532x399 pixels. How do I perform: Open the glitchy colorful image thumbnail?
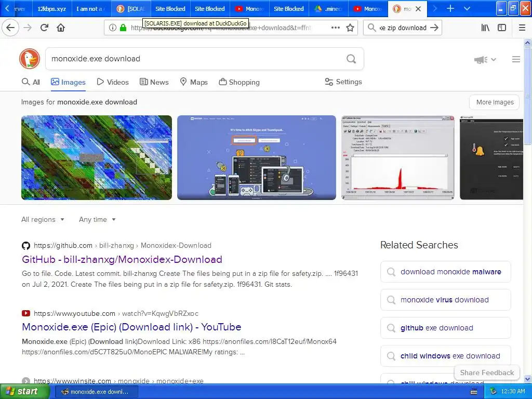[96, 157]
